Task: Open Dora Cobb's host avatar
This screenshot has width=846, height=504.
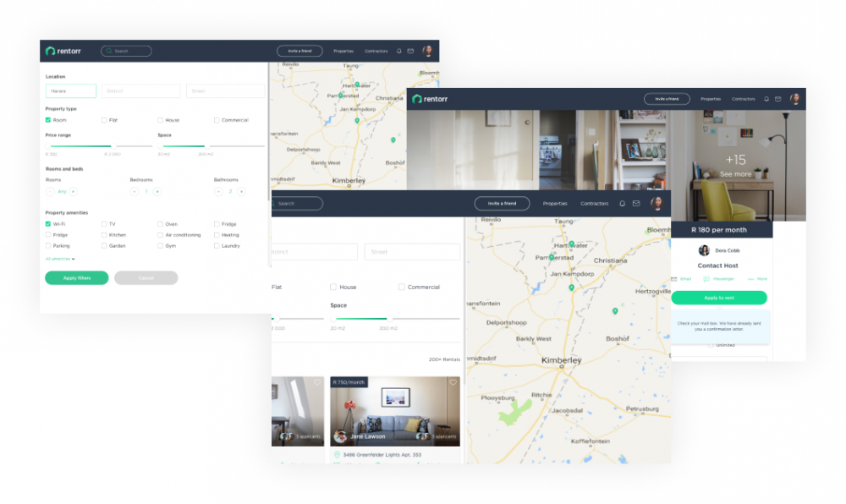Action: point(704,250)
